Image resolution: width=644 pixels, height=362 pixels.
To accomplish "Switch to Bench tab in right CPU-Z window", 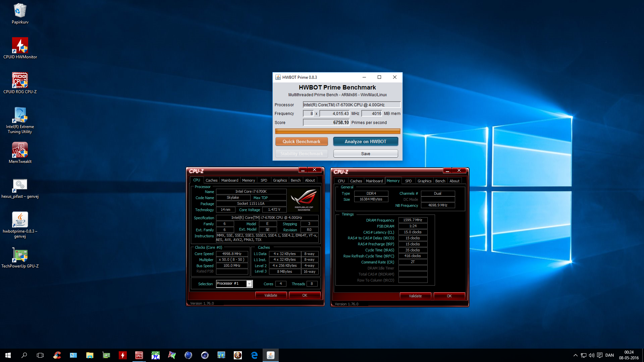I will tap(440, 181).
